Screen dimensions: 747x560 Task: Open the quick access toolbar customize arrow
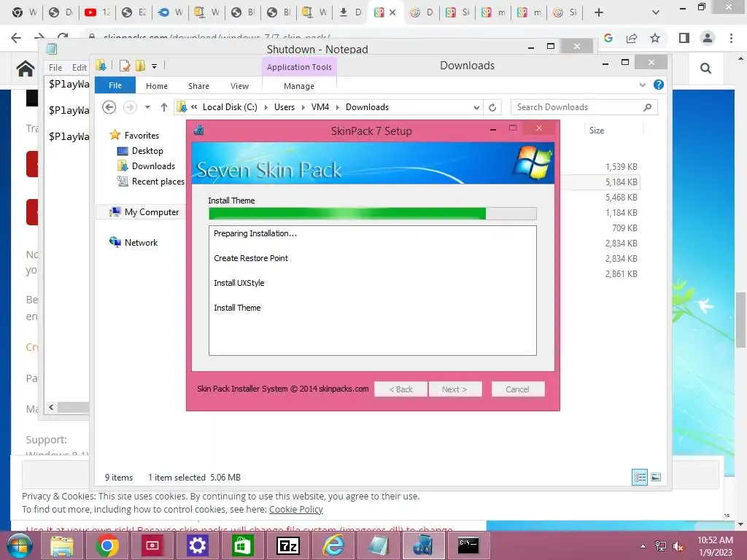pyautogui.click(x=155, y=66)
